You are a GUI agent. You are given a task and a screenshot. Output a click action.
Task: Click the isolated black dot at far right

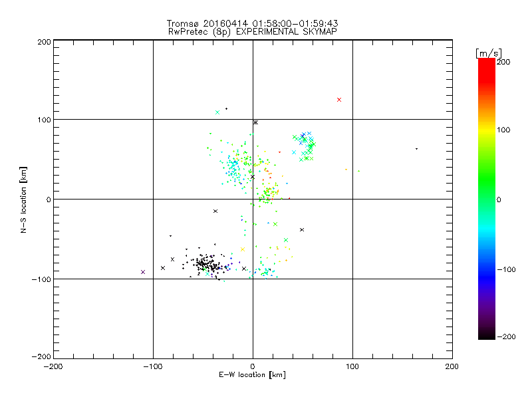click(417, 148)
